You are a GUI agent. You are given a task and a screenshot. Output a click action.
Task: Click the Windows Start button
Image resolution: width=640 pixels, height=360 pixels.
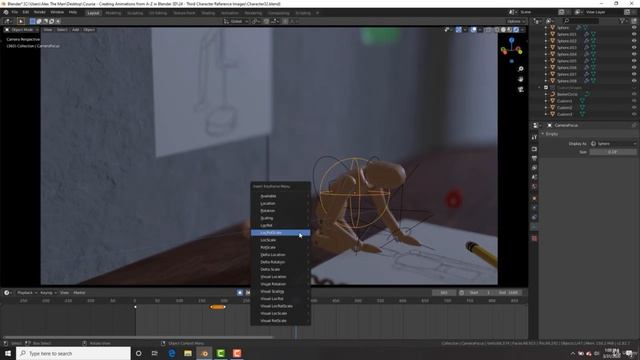coord(8,353)
